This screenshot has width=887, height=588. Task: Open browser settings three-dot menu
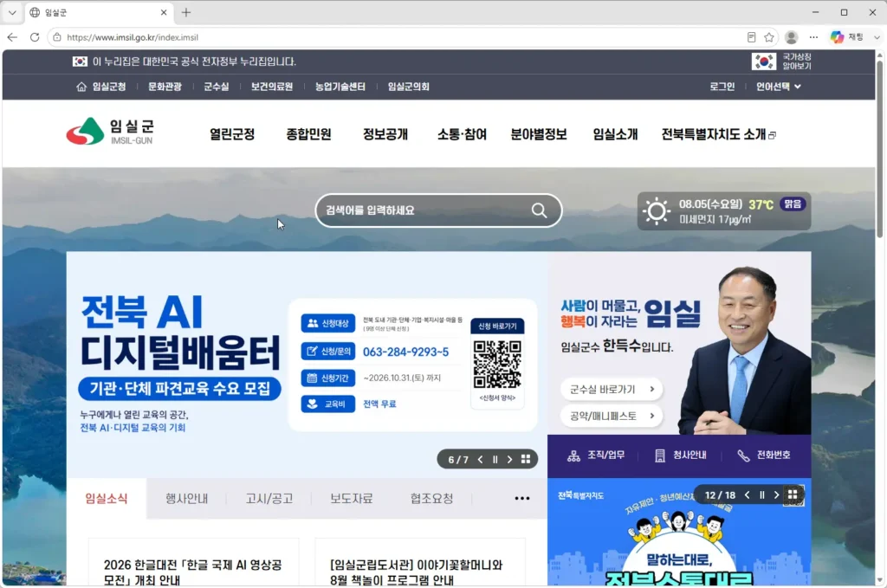point(813,37)
